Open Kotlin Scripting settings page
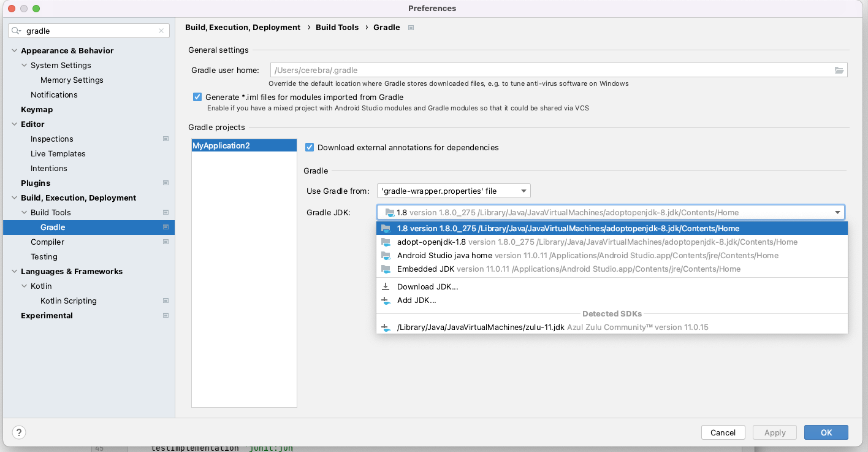The width and height of the screenshot is (868, 452). 69,301
